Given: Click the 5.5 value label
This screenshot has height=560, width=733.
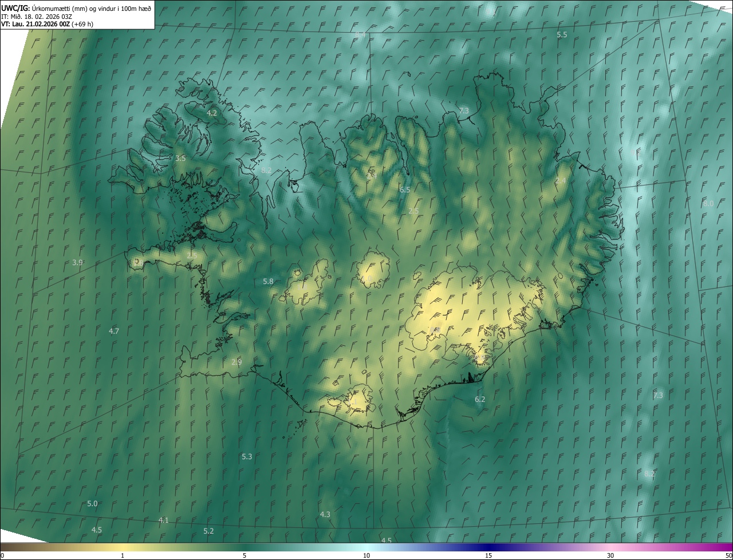Looking at the screenshot, I should pyautogui.click(x=562, y=35).
